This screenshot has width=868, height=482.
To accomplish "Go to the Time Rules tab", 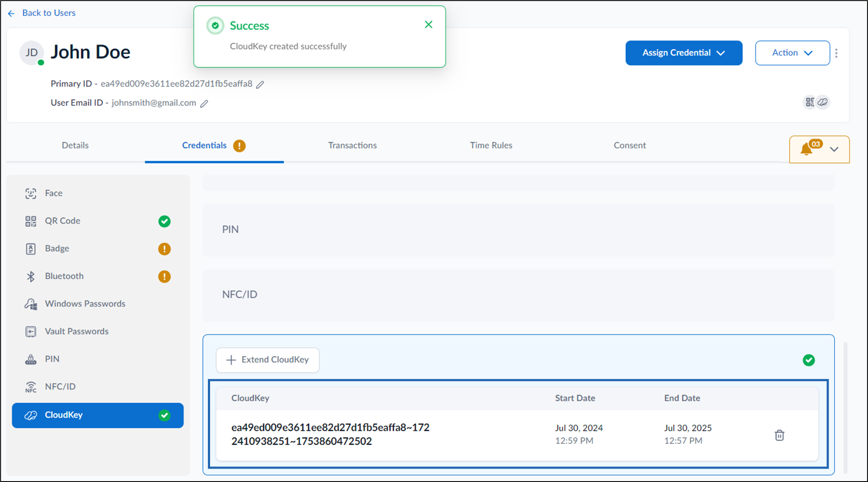I will tap(491, 146).
